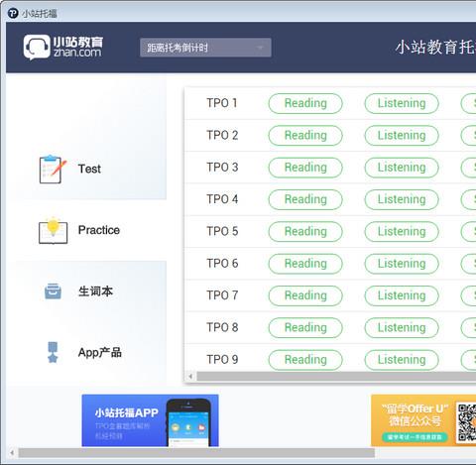Click the left arrow of bottom window scrollbar
Screen dimensions: 476x465
(12, 453)
